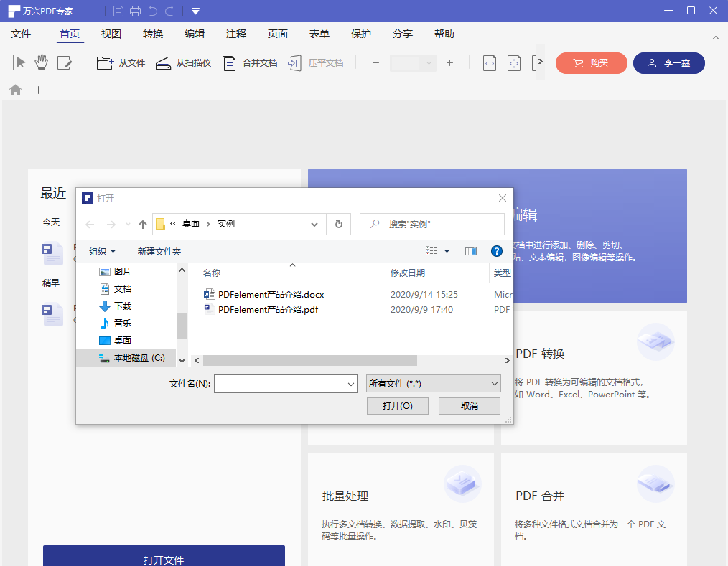
Task: Open the 帮助 menu
Action: [444, 34]
